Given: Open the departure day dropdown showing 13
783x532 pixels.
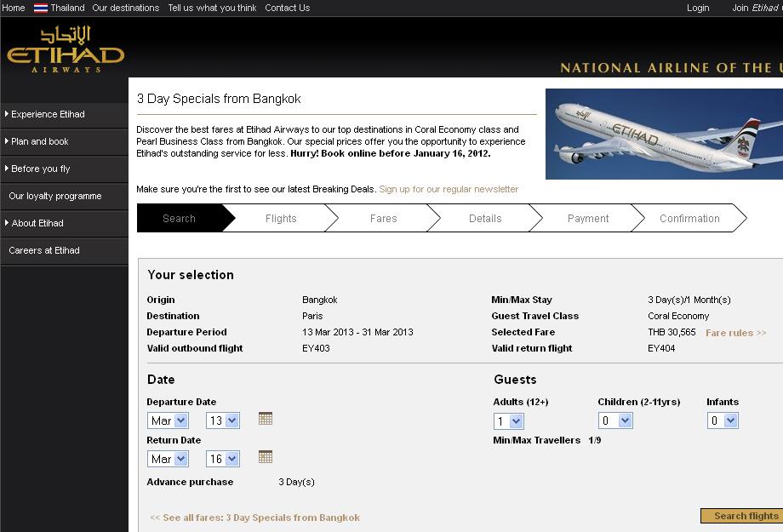Looking at the screenshot, I should [x=223, y=420].
